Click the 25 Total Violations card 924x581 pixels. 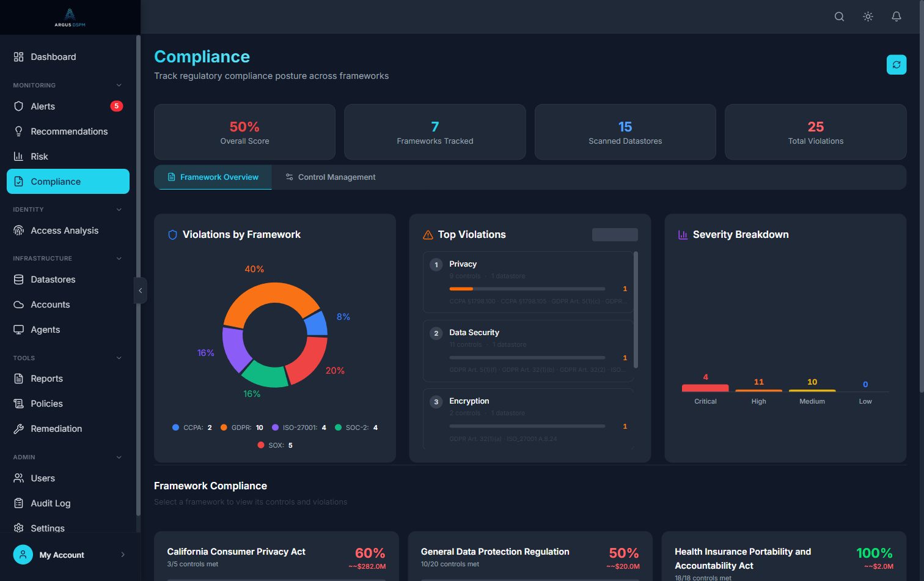coord(816,132)
